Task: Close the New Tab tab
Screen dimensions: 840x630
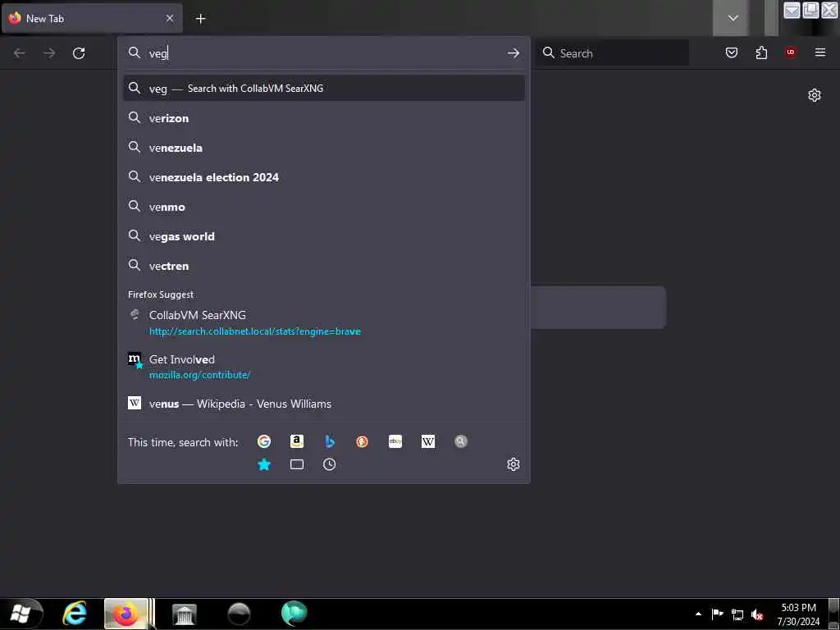Action: 170,18
